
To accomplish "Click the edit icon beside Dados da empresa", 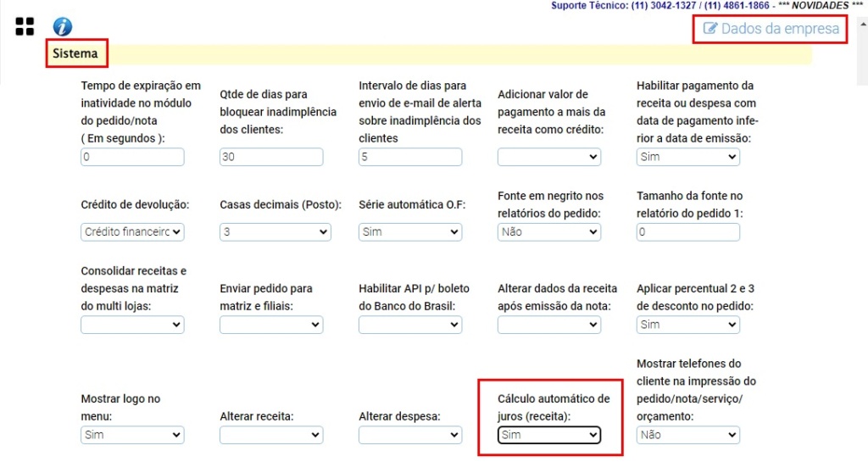I will tap(709, 28).
